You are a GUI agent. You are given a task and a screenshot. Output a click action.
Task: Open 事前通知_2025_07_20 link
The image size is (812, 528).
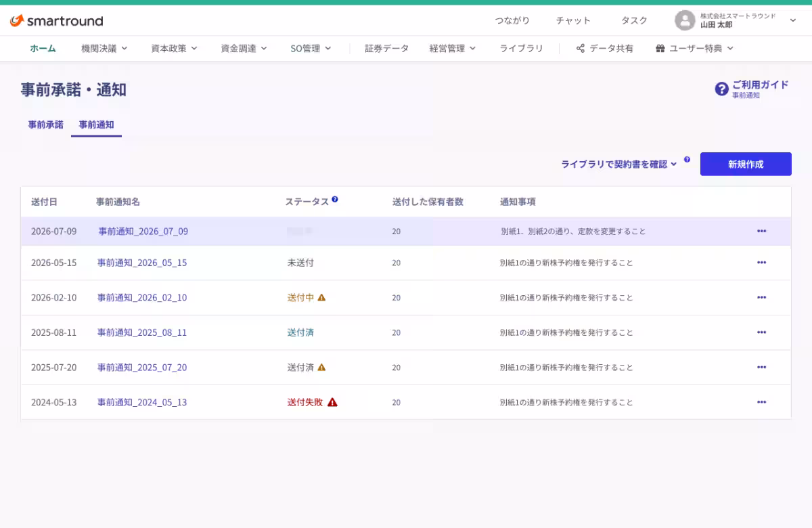pos(142,367)
